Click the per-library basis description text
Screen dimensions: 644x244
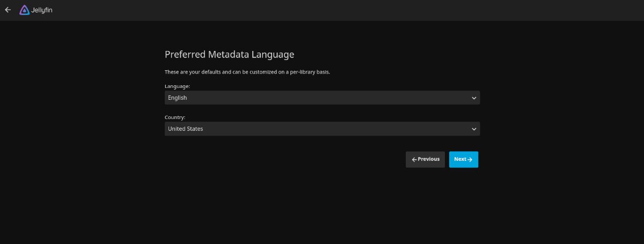coord(247,72)
